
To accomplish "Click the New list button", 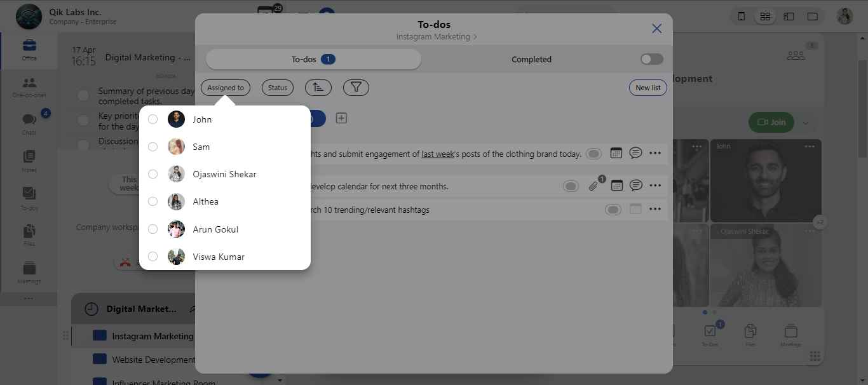I will pyautogui.click(x=648, y=88).
